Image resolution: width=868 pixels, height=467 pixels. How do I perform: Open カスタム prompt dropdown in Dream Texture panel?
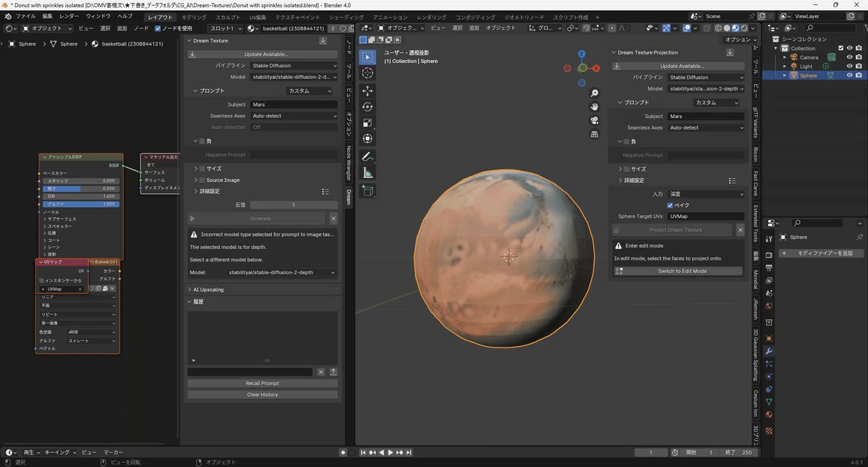(310, 91)
